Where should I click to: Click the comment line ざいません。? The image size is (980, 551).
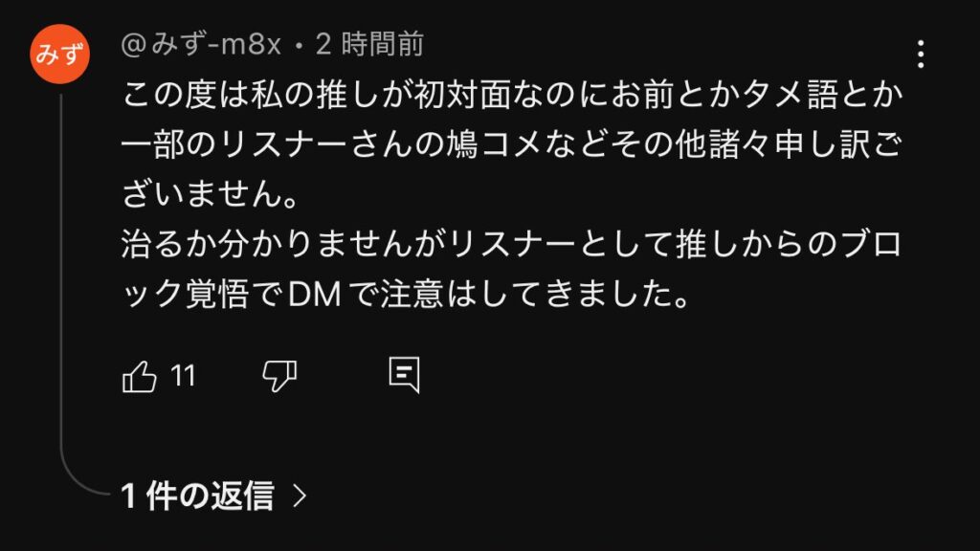tap(210, 194)
